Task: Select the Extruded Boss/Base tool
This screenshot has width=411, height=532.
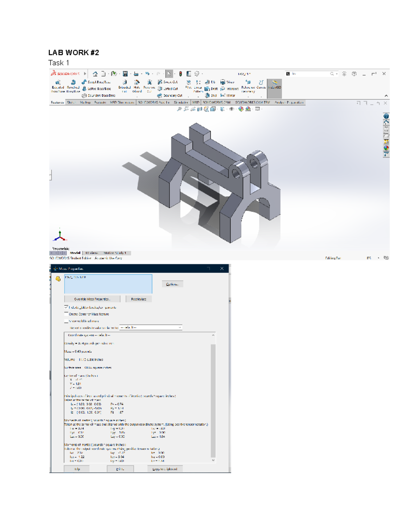Action: (x=58, y=86)
